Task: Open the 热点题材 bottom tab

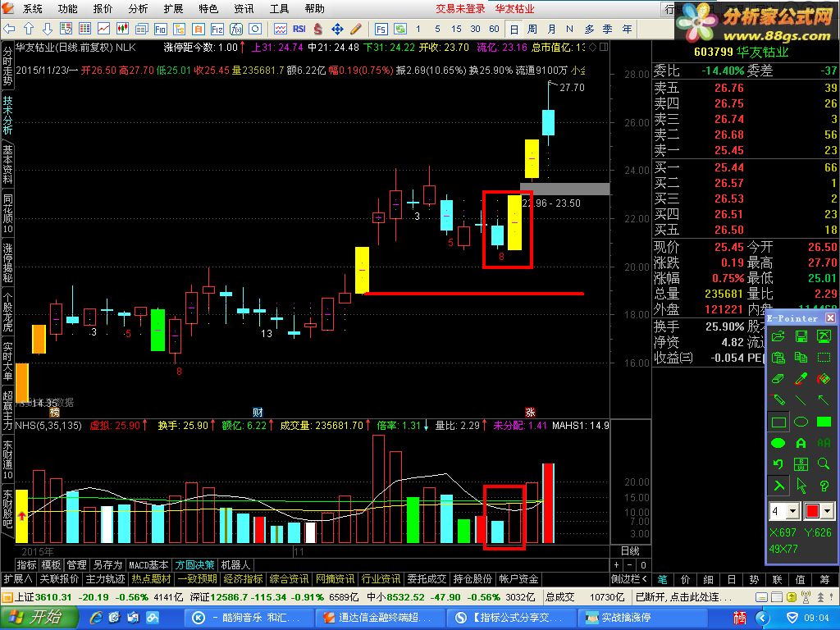Action: pyautogui.click(x=151, y=579)
